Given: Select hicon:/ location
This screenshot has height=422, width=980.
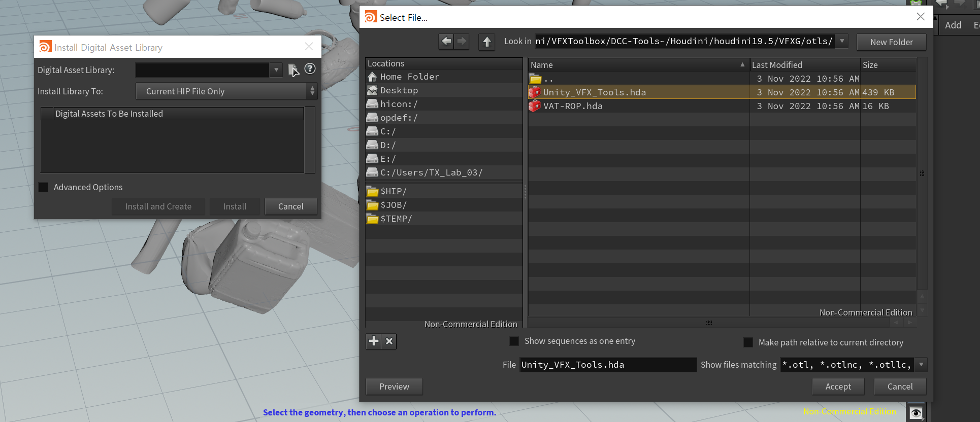Looking at the screenshot, I should (x=443, y=104).
